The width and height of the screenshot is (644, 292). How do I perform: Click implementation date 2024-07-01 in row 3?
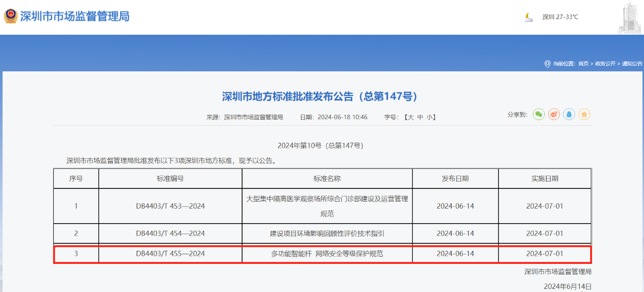click(x=545, y=254)
